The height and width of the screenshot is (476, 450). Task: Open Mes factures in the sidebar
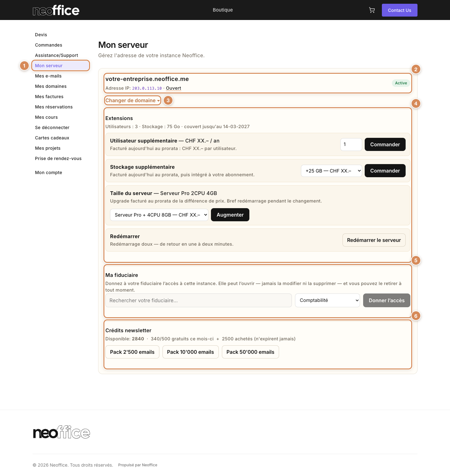click(49, 97)
